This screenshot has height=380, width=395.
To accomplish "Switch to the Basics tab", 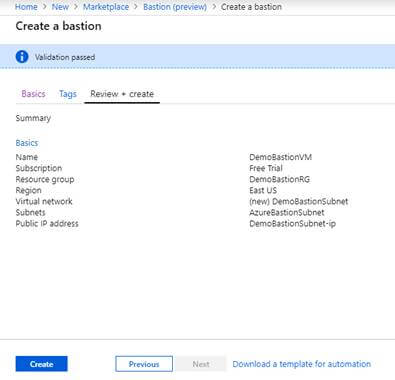I will 33,94.
